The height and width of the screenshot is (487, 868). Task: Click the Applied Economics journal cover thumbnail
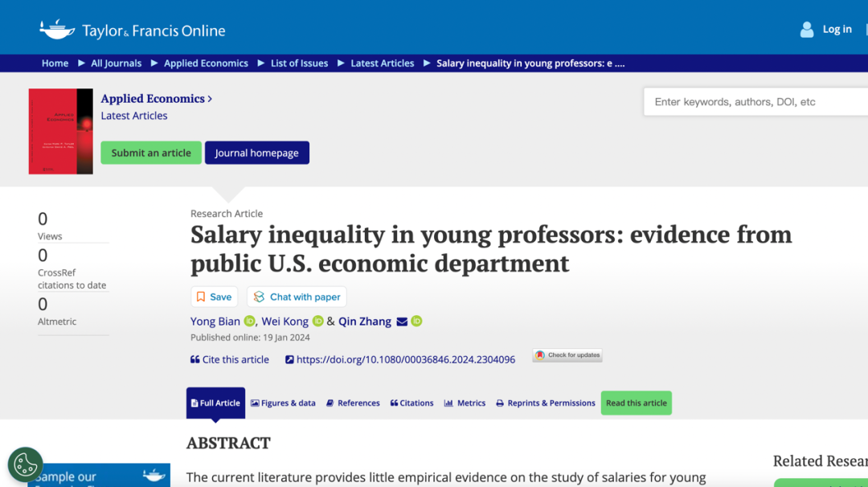(x=61, y=131)
